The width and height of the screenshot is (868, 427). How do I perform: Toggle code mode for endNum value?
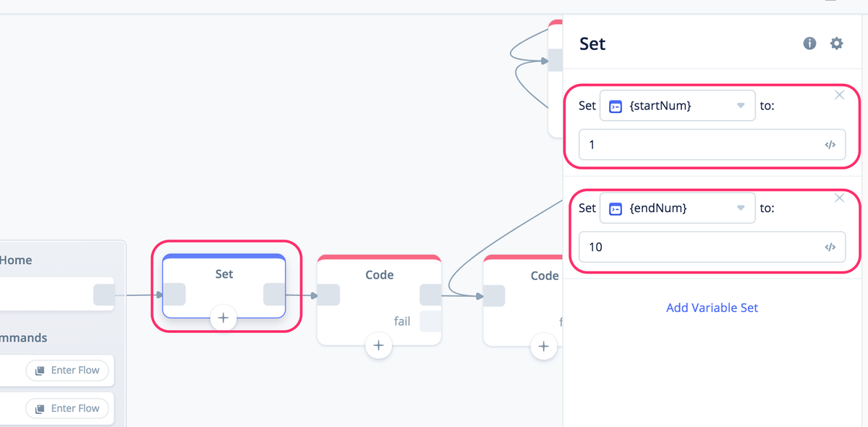830,247
